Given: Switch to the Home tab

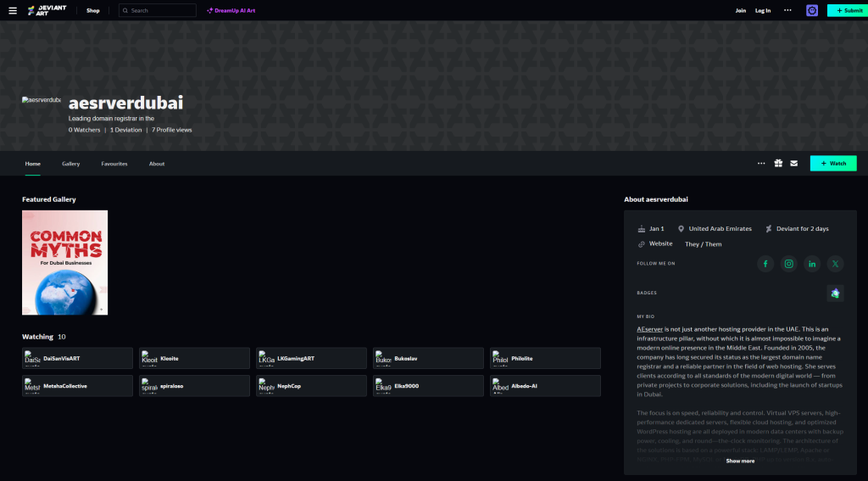Looking at the screenshot, I should point(33,164).
